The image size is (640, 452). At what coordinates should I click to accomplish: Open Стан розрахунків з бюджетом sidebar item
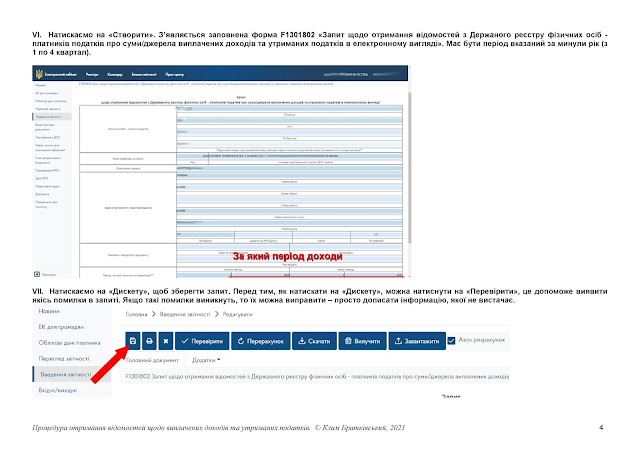[x=48, y=160]
